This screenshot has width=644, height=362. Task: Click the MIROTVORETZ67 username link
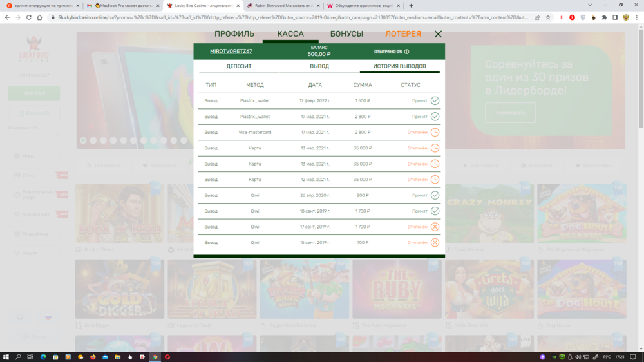tap(231, 52)
